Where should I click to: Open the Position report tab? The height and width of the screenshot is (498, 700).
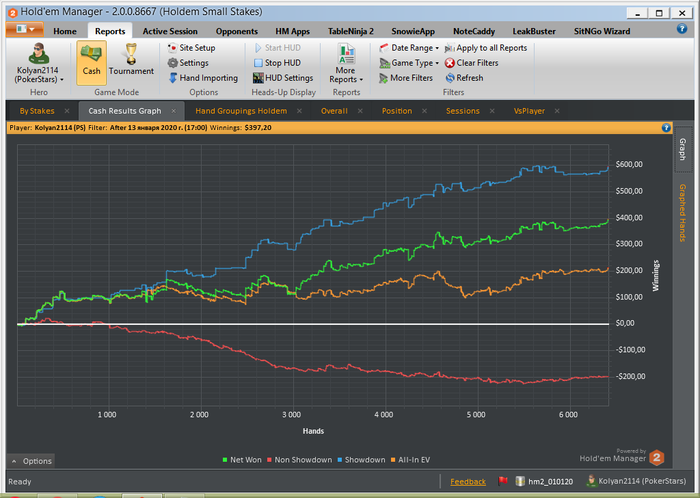pyautogui.click(x=397, y=111)
